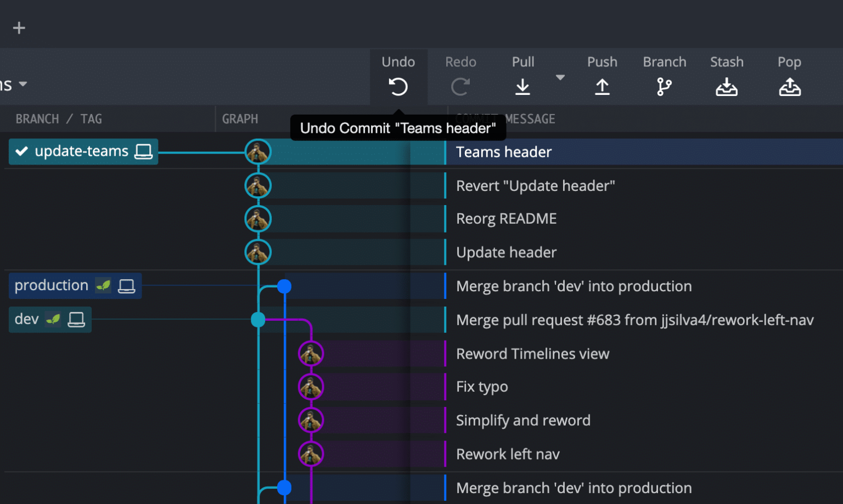Select the 'Teams header' commit row
This screenshot has width=843, height=504.
[x=604, y=152]
